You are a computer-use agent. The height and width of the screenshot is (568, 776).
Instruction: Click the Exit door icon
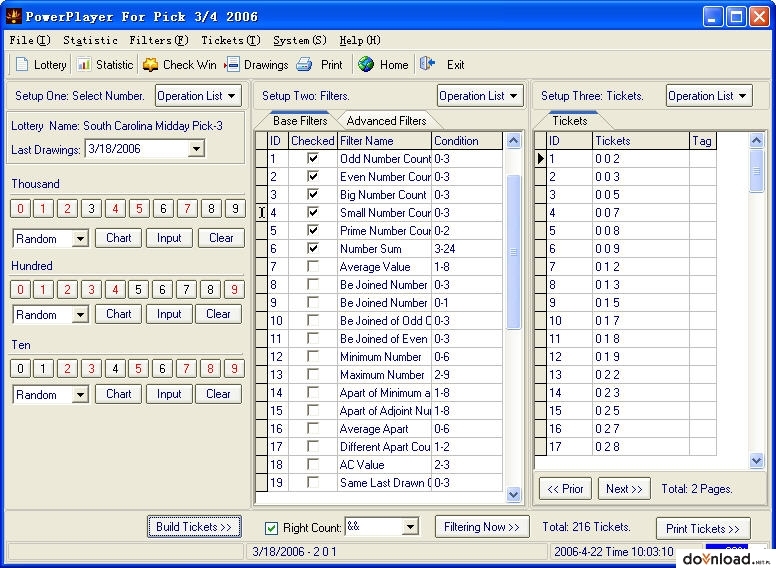[427, 64]
